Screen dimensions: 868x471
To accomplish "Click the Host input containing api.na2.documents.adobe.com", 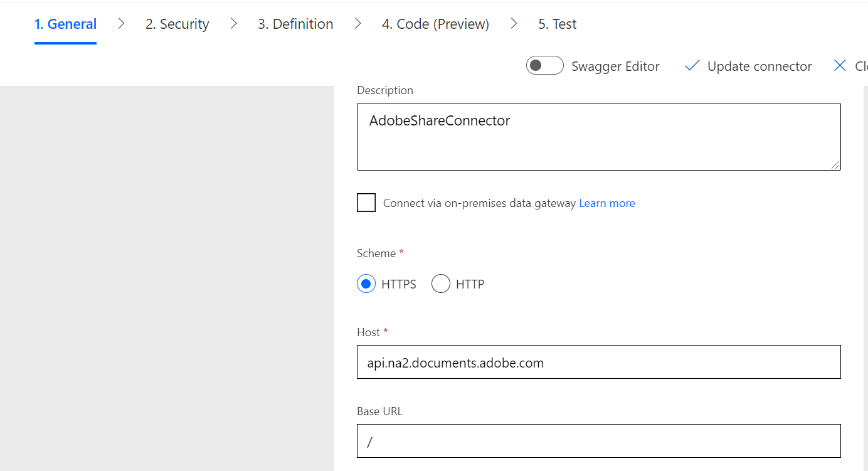I will click(598, 362).
